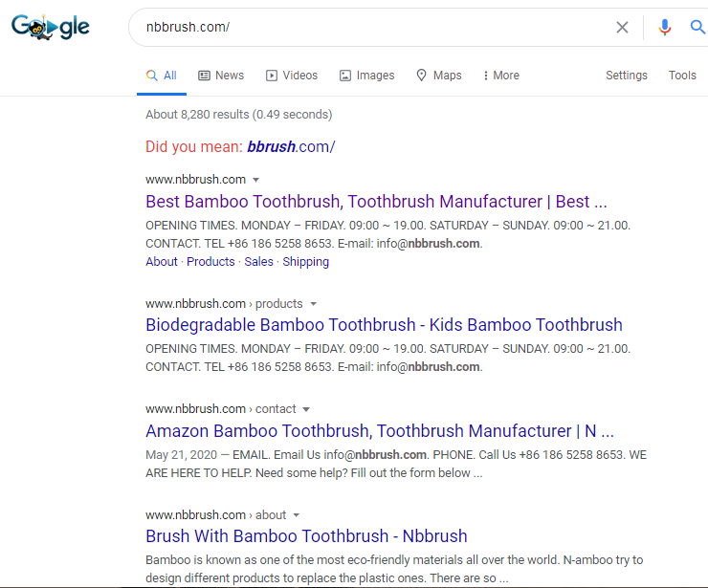
Task: Follow the 'Did you mean bbrush.com/' suggestion
Action: click(x=291, y=146)
